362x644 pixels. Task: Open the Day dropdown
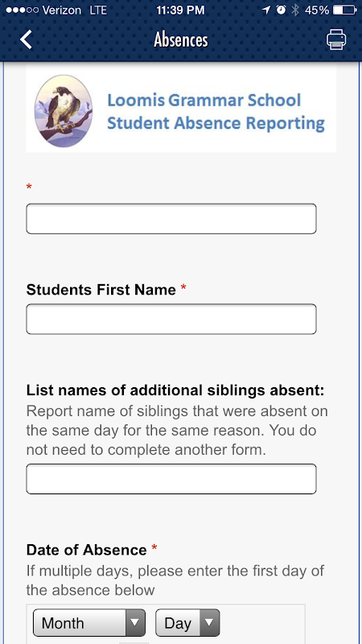click(187, 622)
